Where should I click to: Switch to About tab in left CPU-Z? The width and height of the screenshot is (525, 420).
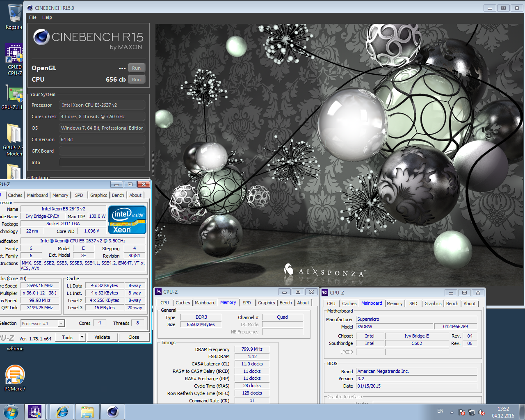coord(135,195)
